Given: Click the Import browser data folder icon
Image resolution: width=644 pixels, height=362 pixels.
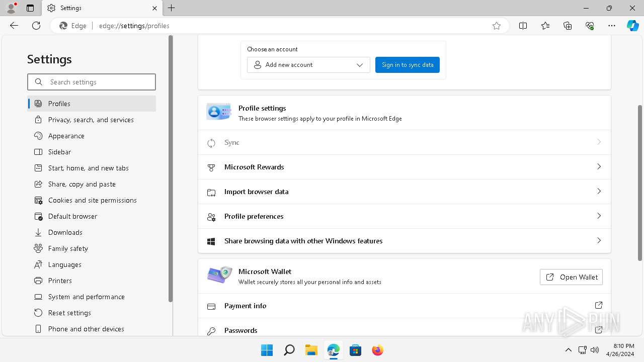Looking at the screenshot, I should (x=211, y=192).
